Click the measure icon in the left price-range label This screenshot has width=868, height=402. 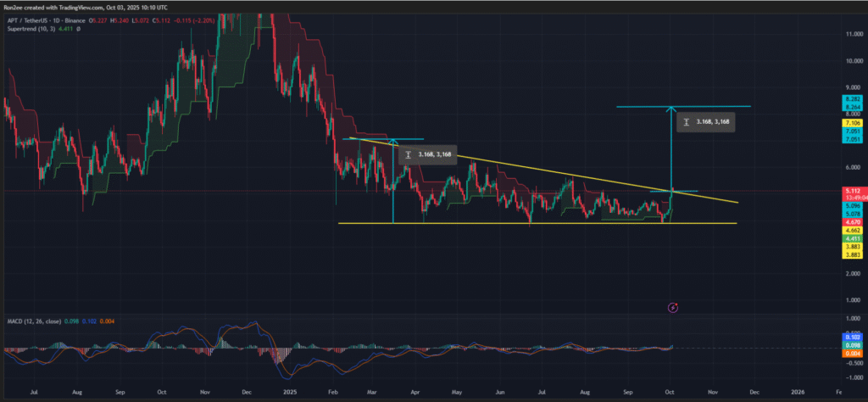[409, 155]
